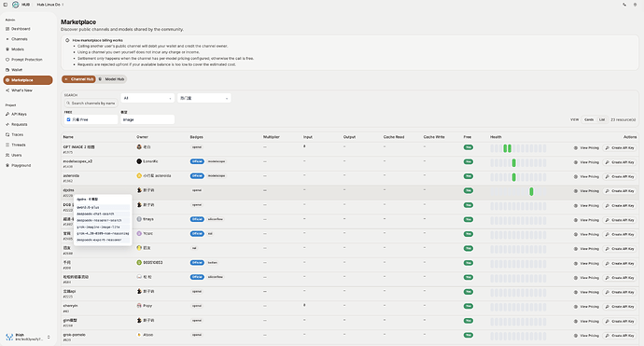Click the Users icon in sidebar

(7, 155)
